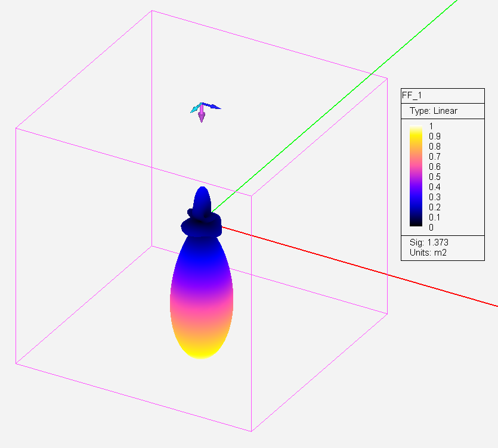This screenshot has height=448, width=498.
Task: Click the 'Type: Linear' legend label
Action: click(433, 111)
